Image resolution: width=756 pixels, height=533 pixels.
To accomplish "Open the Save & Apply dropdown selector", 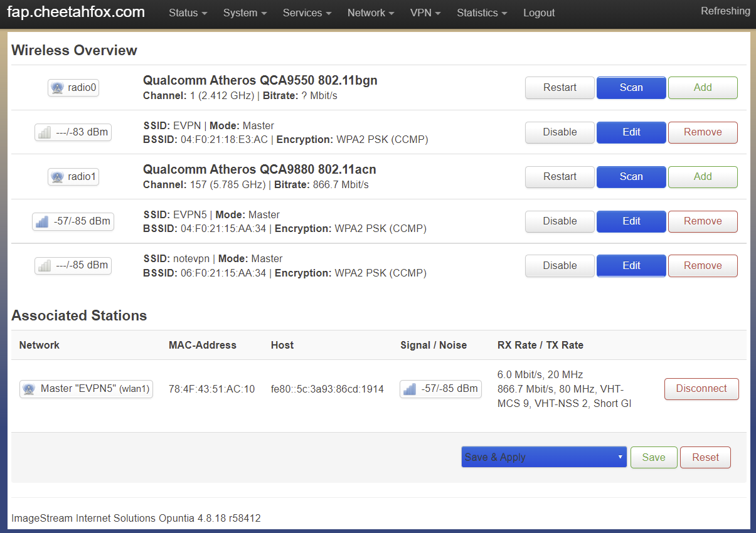I will 544,457.
